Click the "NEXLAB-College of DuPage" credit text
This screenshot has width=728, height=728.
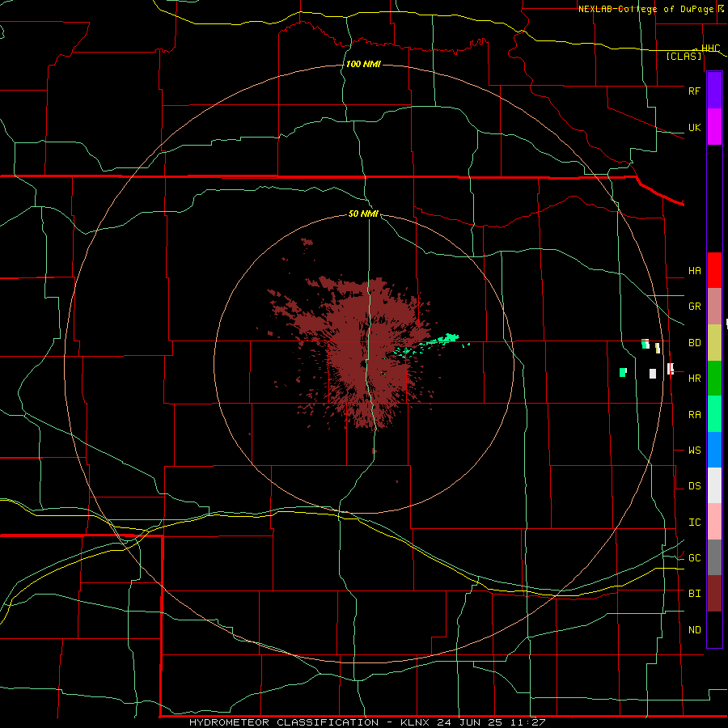click(647, 9)
